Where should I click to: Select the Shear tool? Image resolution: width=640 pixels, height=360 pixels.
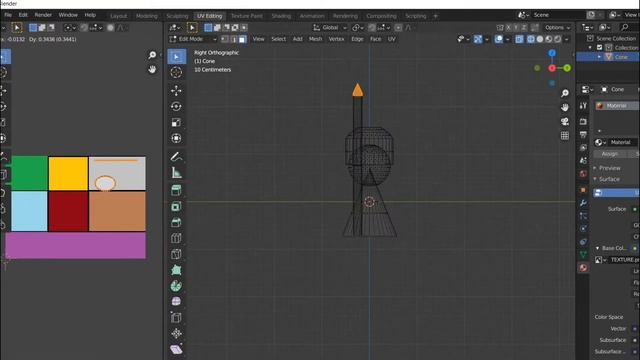coord(176,349)
